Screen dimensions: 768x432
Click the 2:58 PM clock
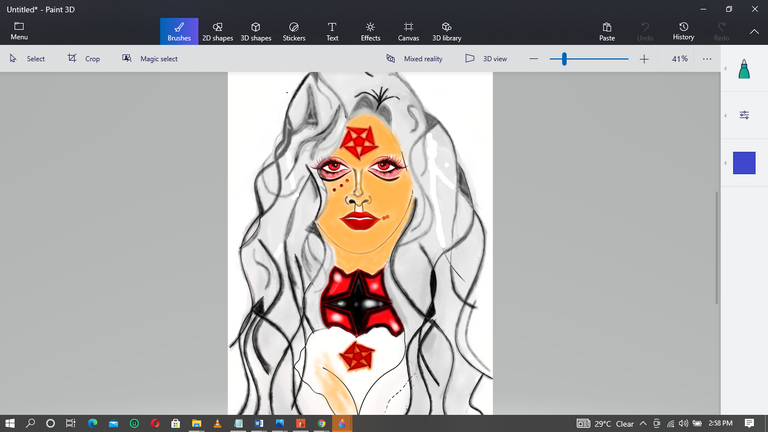(720, 423)
